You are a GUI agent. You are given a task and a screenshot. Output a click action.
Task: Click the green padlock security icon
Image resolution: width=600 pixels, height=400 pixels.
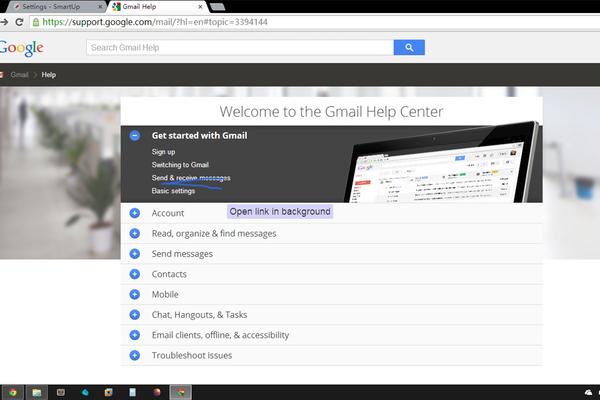(36, 22)
